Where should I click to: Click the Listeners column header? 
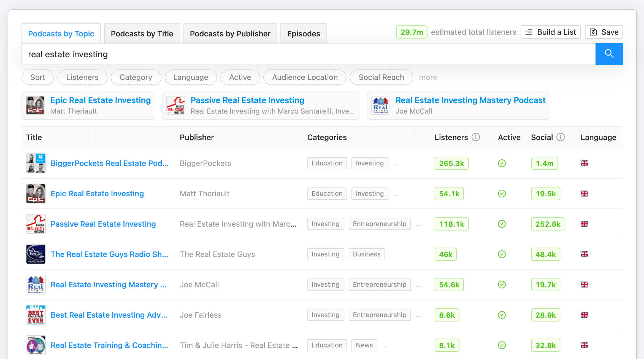click(x=451, y=137)
